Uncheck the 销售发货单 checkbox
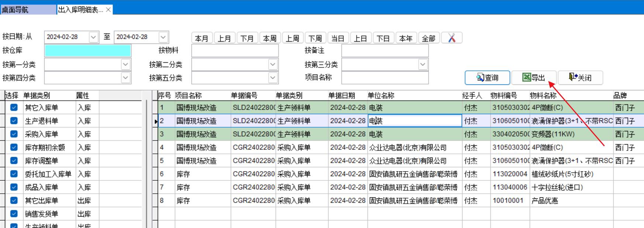Screen dimensions: 644x228 click(x=14, y=214)
